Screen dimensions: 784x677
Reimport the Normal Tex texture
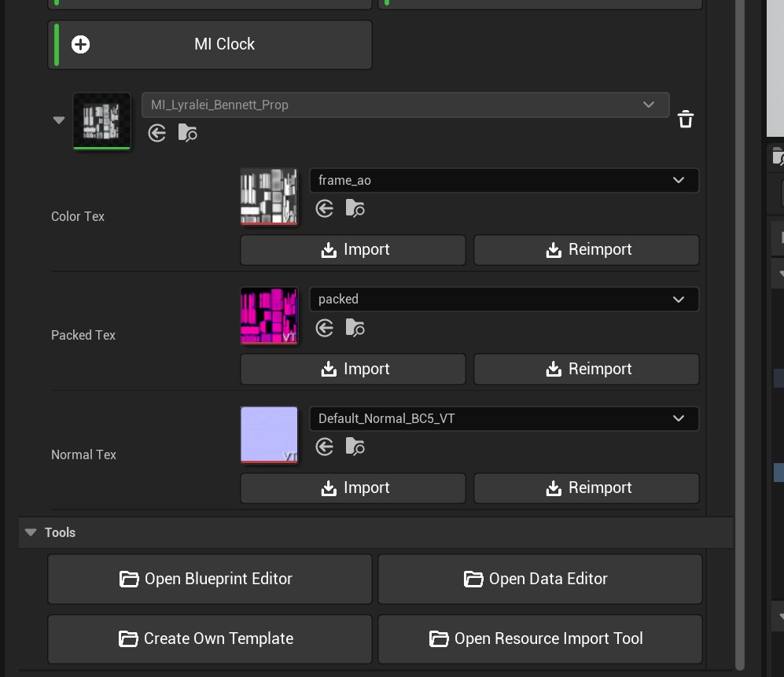click(587, 488)
